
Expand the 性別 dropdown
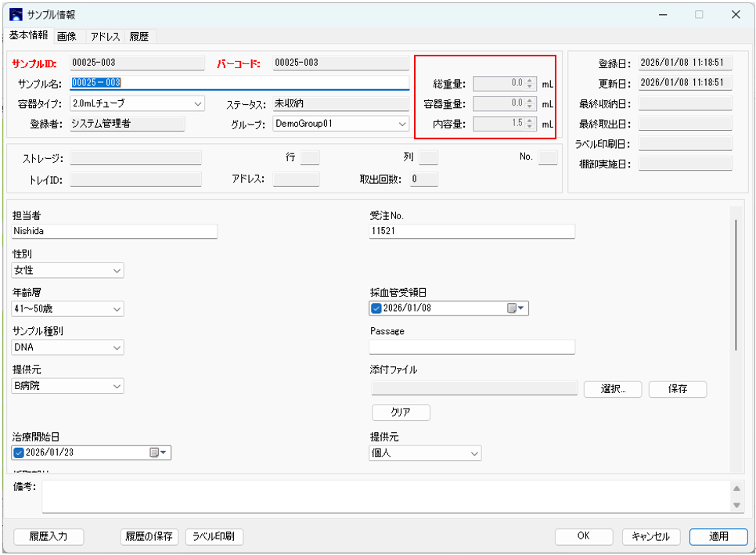pos(117,271)
